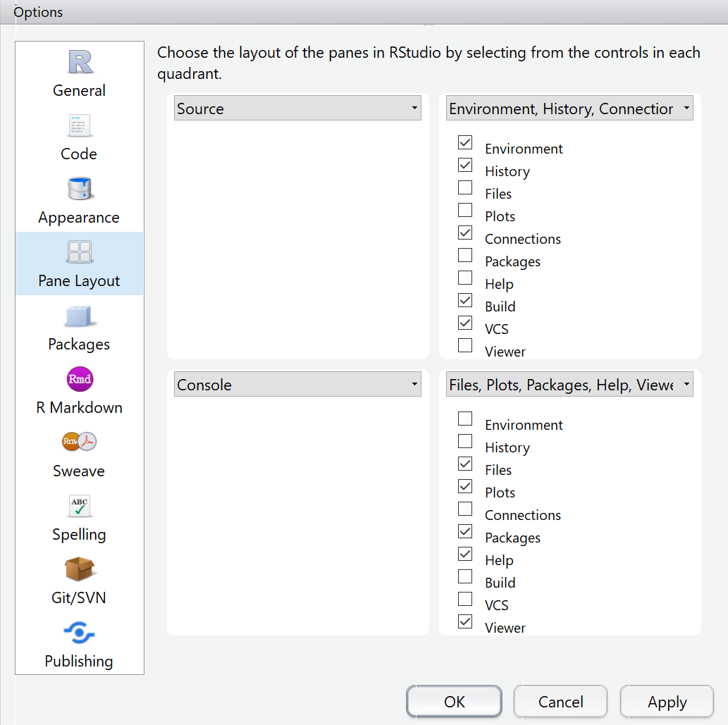Enable Files checkbox in top-right quadrant

(464, 187)
